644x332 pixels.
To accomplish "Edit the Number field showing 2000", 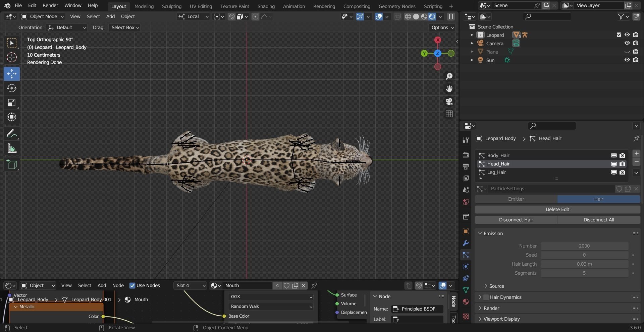I will [x=584, y=246].
